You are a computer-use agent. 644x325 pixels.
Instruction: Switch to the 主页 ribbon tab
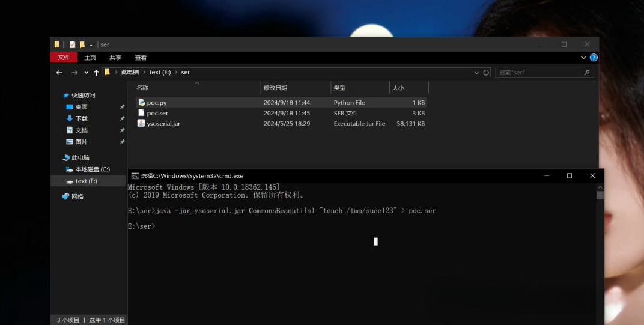(x=90, y=58)
